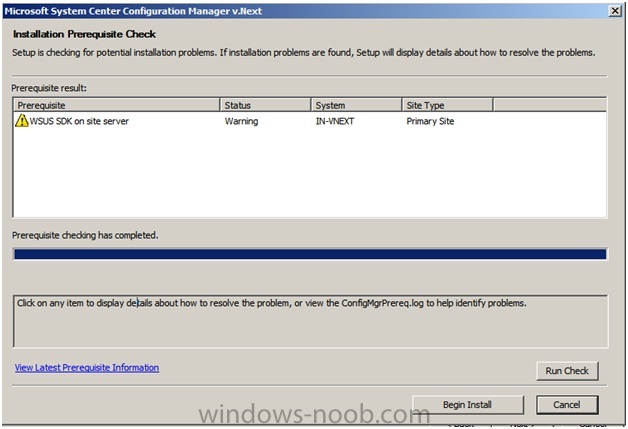Sort by the Status column header

tap(266, 105)
